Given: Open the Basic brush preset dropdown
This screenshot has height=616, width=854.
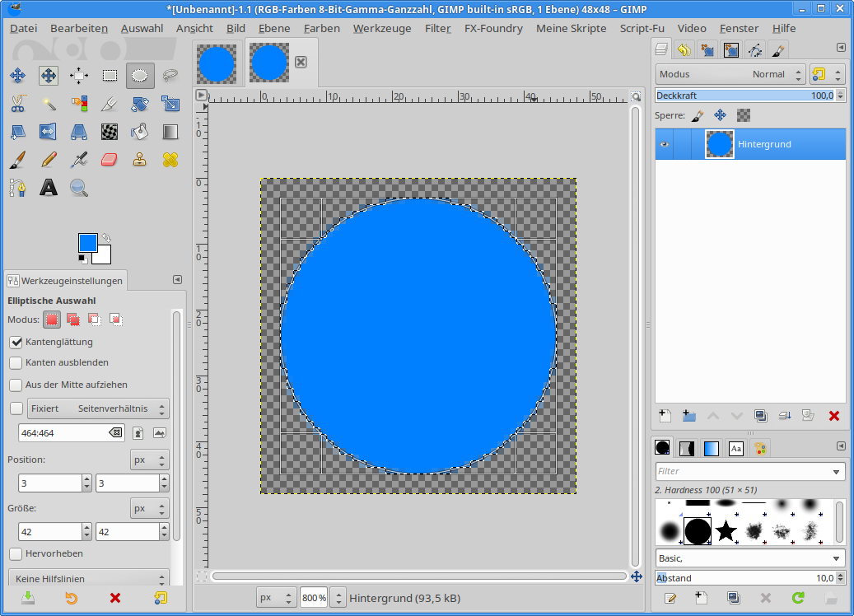Looking at the screenshot, I should coord(750,558).
